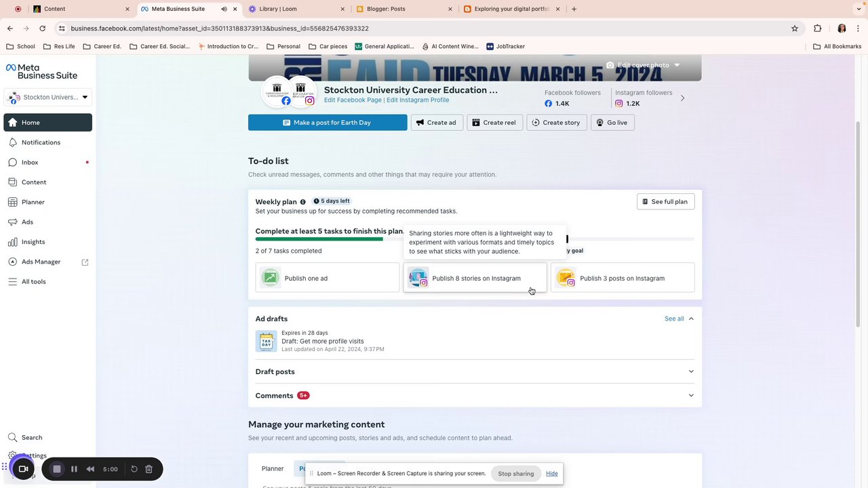Click the followers right chevron arrow
Viewport: 868px width, 488px height.
point(682,98)
